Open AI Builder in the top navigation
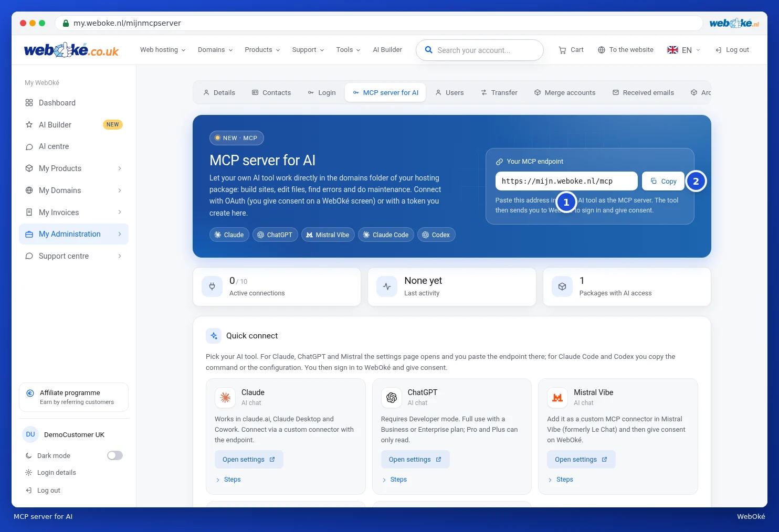 tap(387, 50)
